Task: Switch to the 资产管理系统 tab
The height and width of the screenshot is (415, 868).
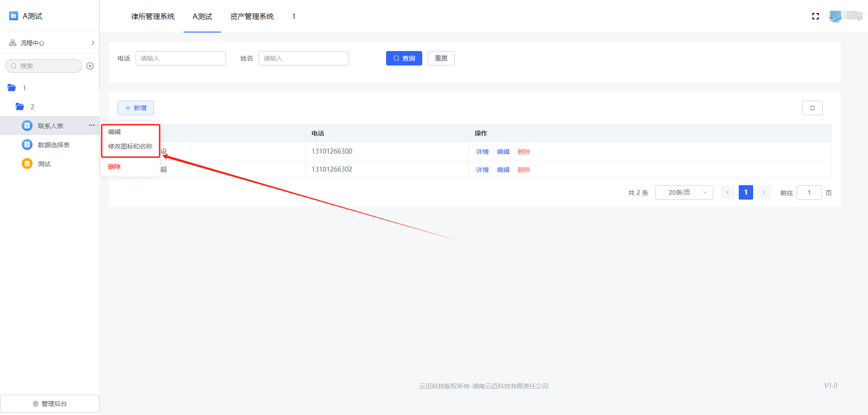Action: click(x=252, y=17)
